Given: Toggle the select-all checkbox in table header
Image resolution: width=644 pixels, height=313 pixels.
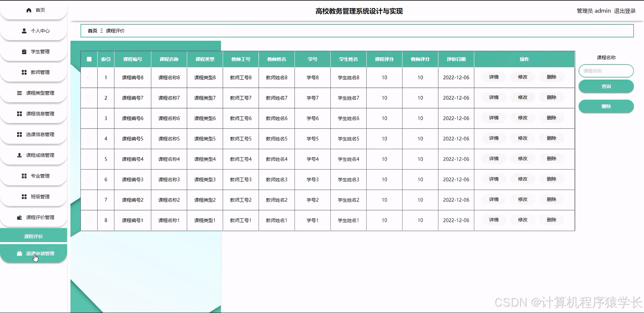Looking at the screenshot, I should 89,59.
